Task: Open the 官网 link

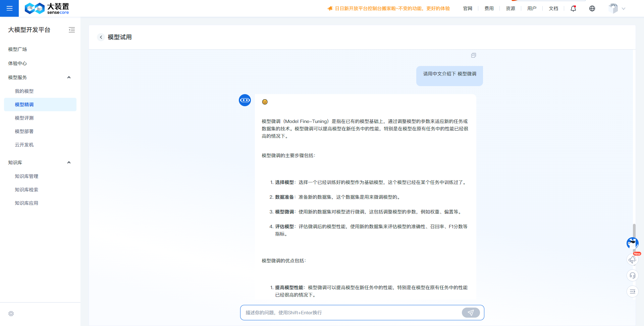Action: pyautogui.click(x=467, y=8)
